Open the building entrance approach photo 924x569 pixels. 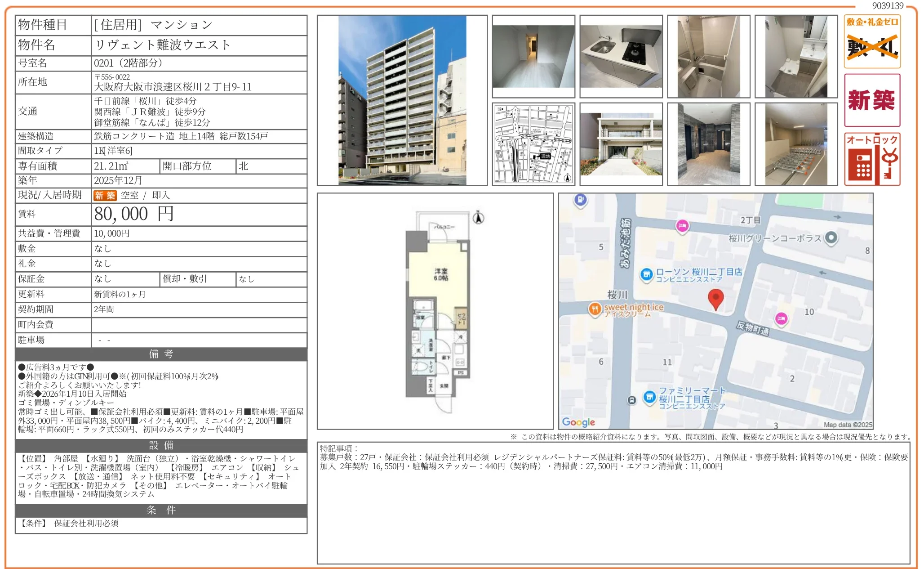tap(621, 144)
